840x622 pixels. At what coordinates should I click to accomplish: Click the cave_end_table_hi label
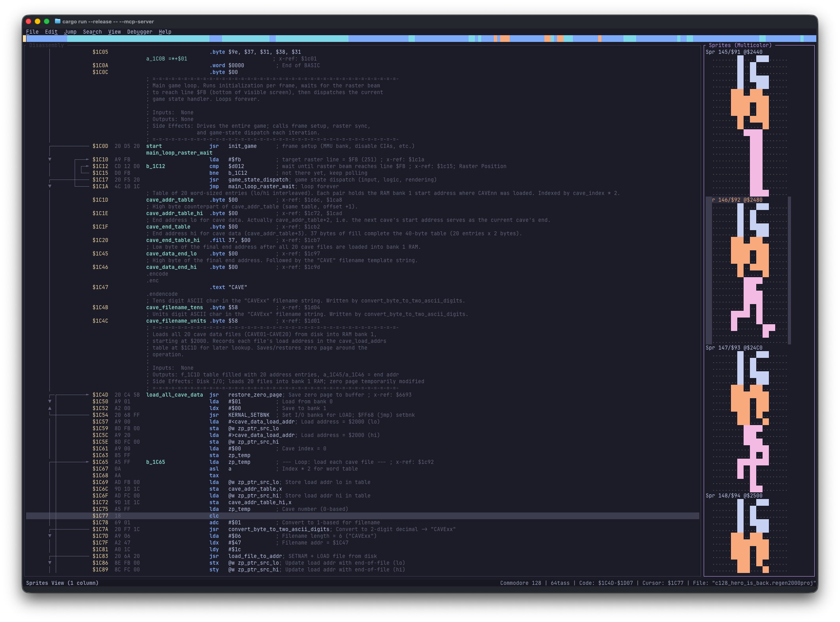coord(173,240)
